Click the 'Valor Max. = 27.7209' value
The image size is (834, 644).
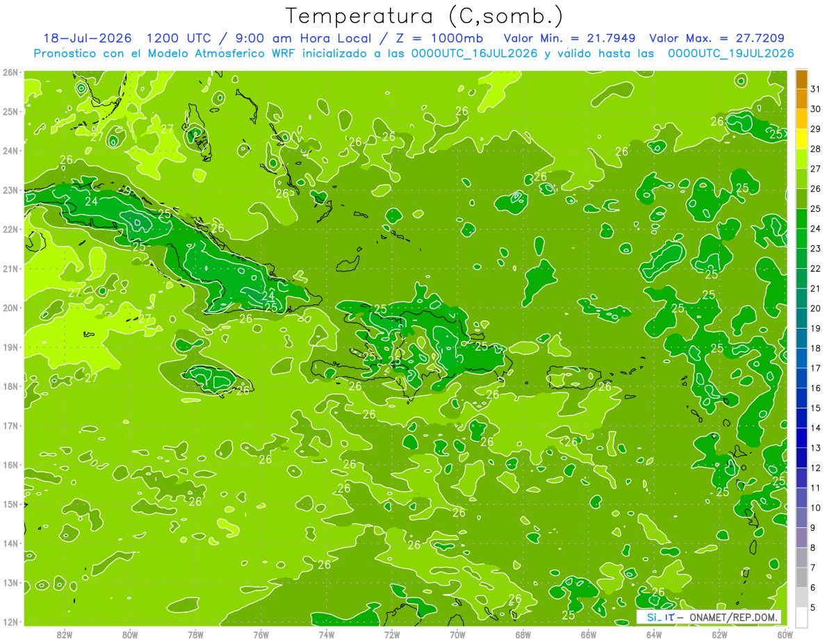[x=717, y=38]
